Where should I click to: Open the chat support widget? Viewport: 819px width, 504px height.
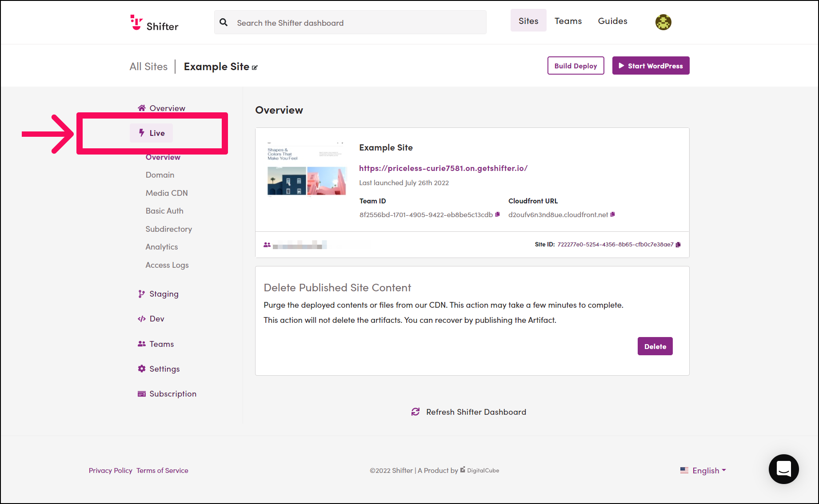click(x=783, y=469)
